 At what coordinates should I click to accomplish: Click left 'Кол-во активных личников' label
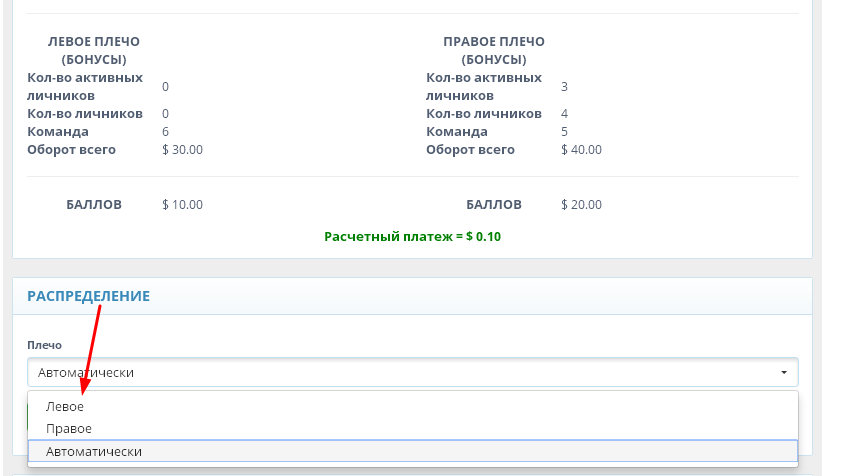point(85,86)
